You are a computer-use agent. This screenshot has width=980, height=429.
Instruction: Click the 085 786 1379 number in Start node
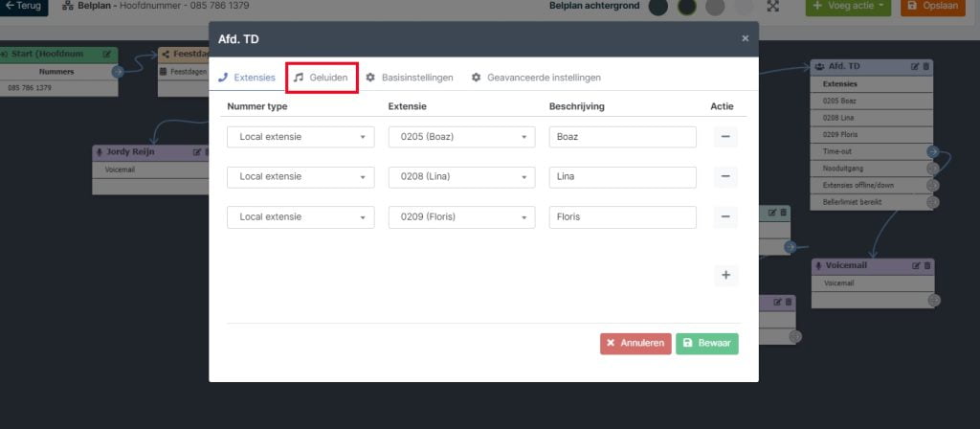point(57,88)
